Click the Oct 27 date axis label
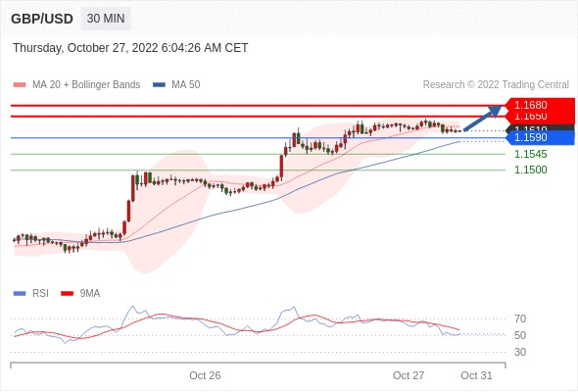Screen dimensions: 578x392 pos(409,375)
